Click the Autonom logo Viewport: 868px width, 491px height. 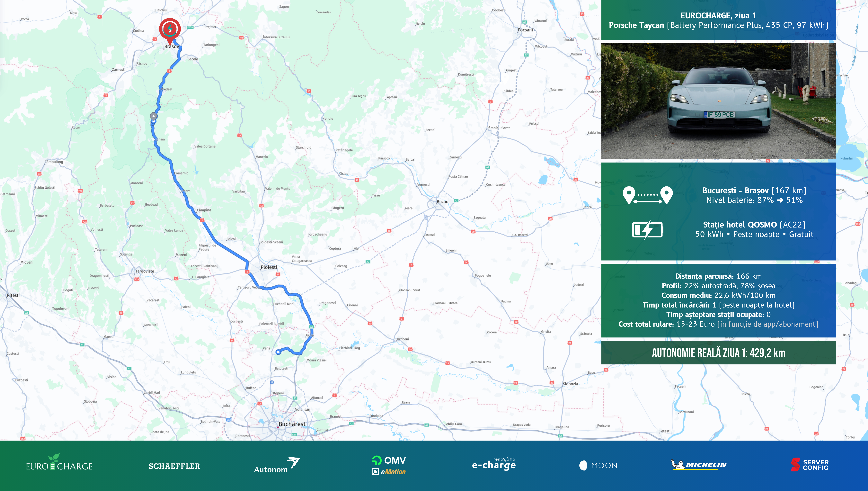(x=277, y=465)
